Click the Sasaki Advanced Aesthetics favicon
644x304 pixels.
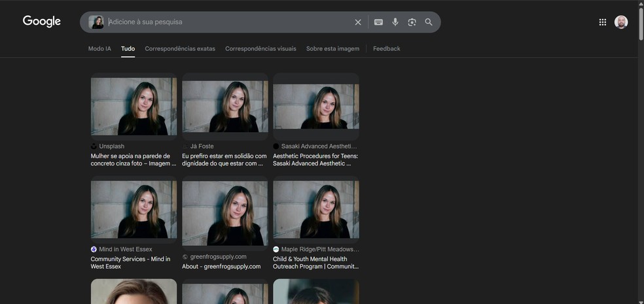coord(276,146)
